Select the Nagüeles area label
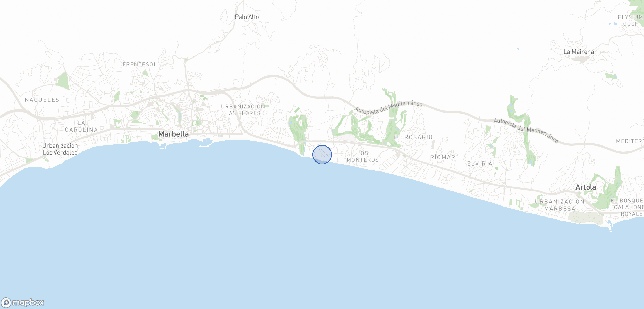The width and height of the screenshot is (644, 309). click(42, 100)
